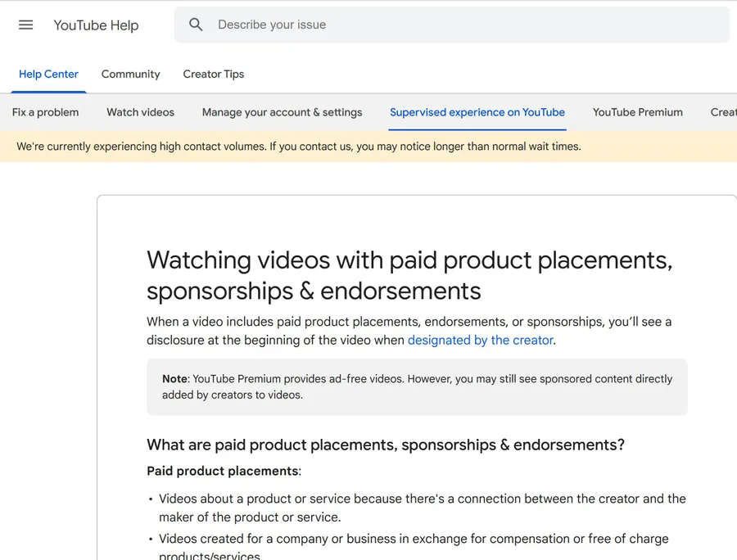Select Fix a problem category

(x=45, y=112)
